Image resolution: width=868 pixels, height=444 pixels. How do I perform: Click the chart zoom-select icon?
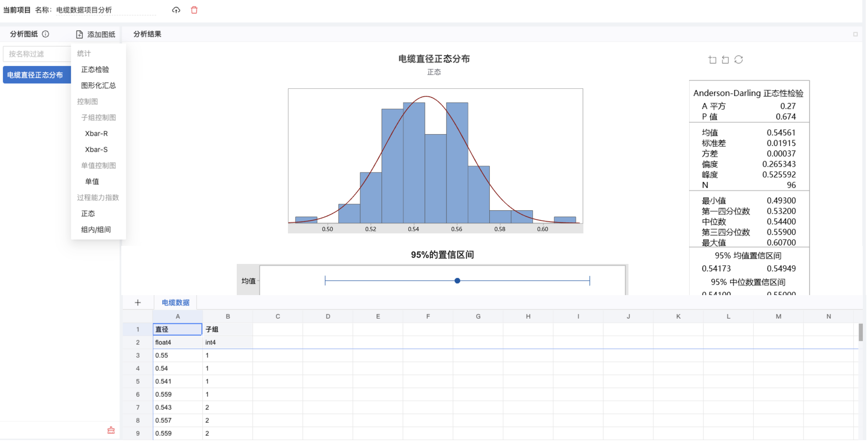click(712, 59)
